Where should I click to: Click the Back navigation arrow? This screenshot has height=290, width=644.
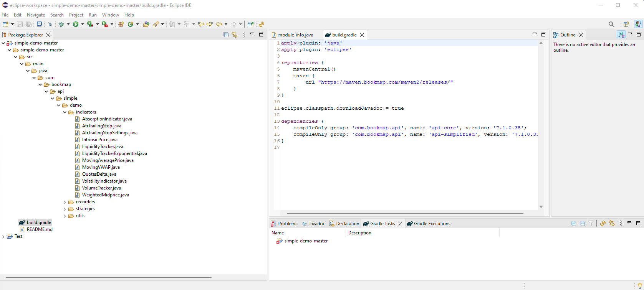(x=219, y=24)
